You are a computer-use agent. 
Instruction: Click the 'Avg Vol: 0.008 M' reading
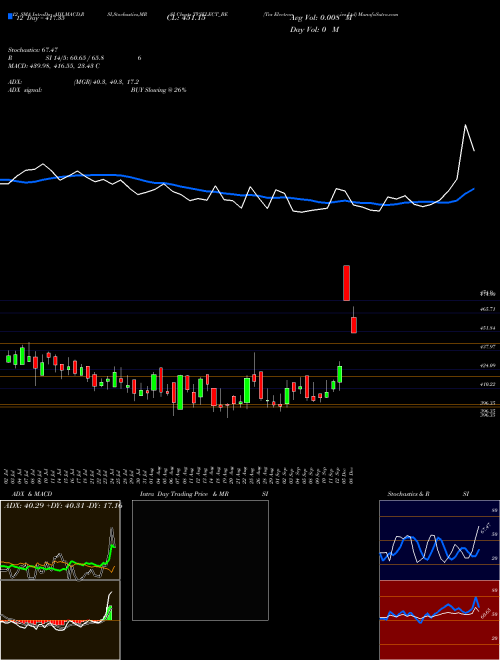coord(321,18)
